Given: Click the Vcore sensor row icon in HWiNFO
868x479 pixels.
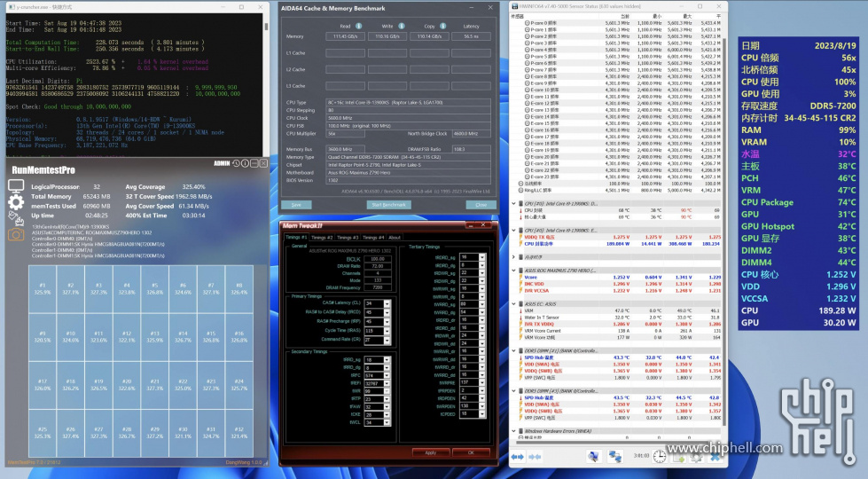Looking at the screenshot, I should point(520,277).
